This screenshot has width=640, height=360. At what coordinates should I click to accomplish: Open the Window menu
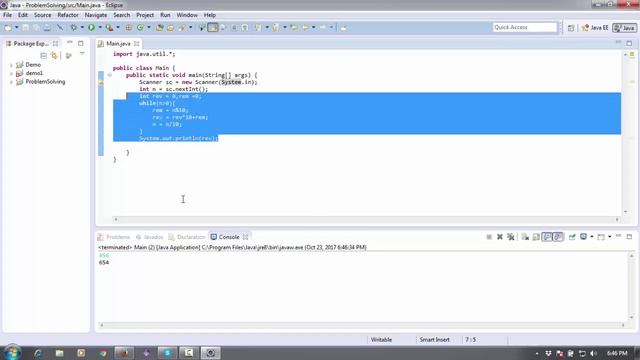click(187, 15)
